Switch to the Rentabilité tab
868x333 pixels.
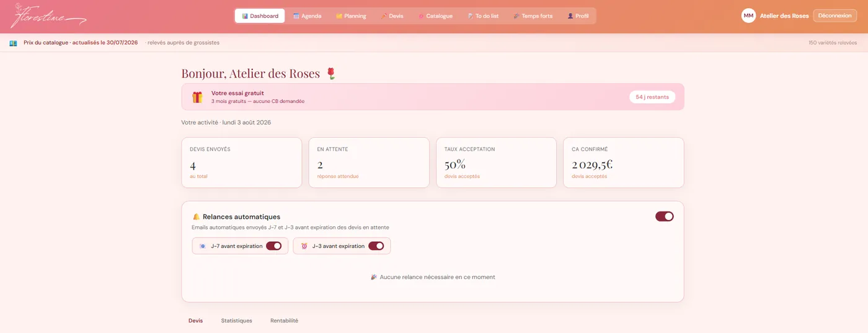pos(284,321)
